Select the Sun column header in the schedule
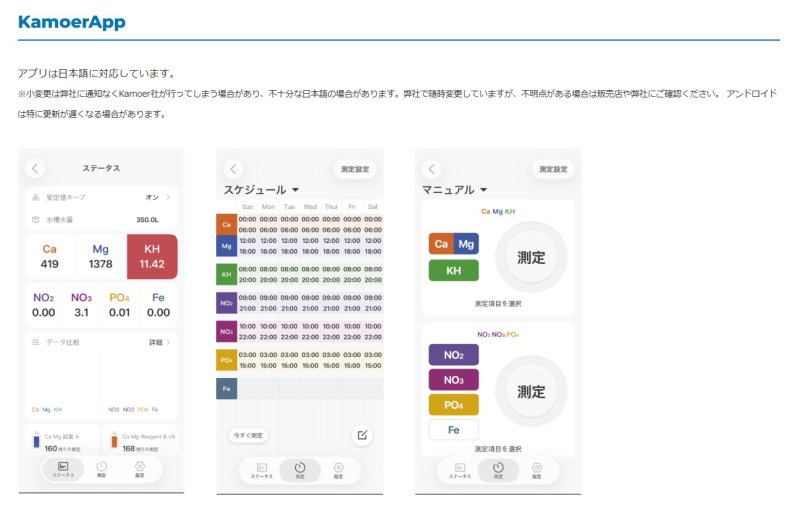Viewport: 800px width, 505px height. pos(247,207)
